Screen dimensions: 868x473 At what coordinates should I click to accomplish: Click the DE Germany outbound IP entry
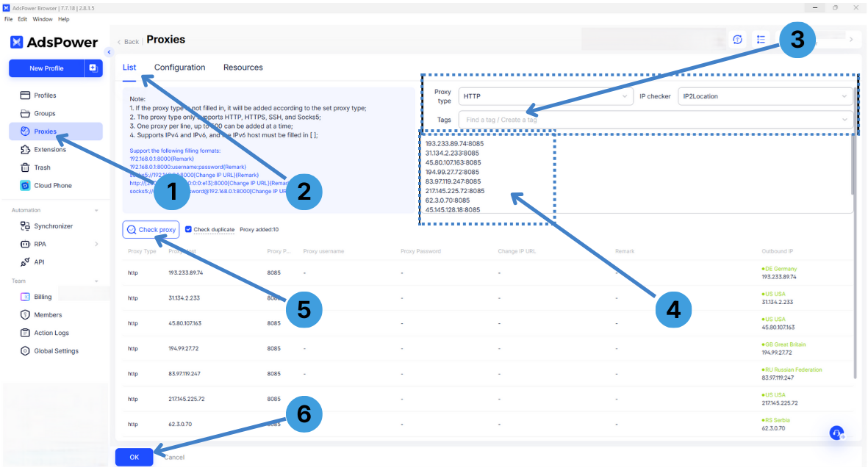779,272
